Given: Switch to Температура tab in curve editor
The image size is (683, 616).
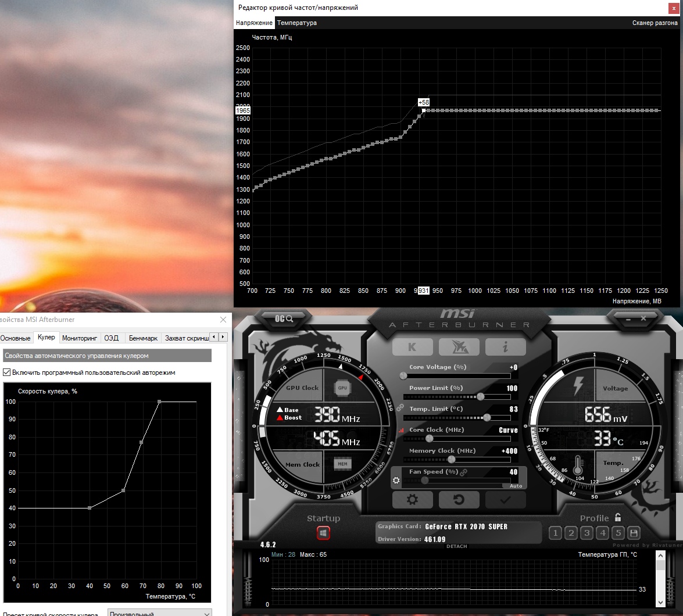Looking at the screenshot, I should (x=296, y=23).
